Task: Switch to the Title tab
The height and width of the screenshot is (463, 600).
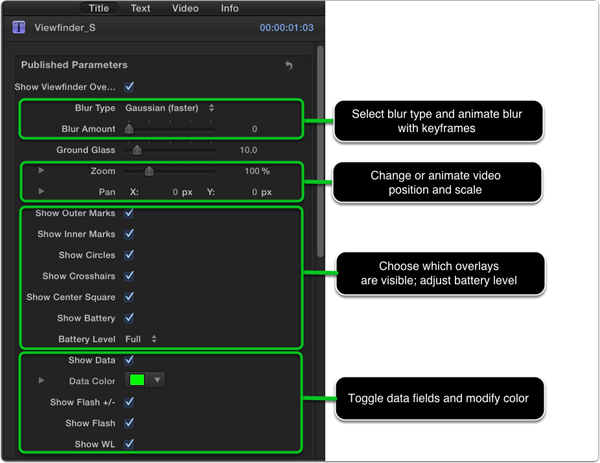Action: [x=99, y=8]
